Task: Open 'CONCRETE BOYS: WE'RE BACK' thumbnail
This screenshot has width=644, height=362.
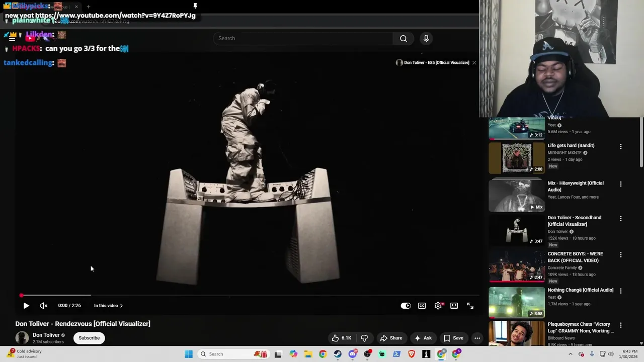Action: click(x=517, y=266)
